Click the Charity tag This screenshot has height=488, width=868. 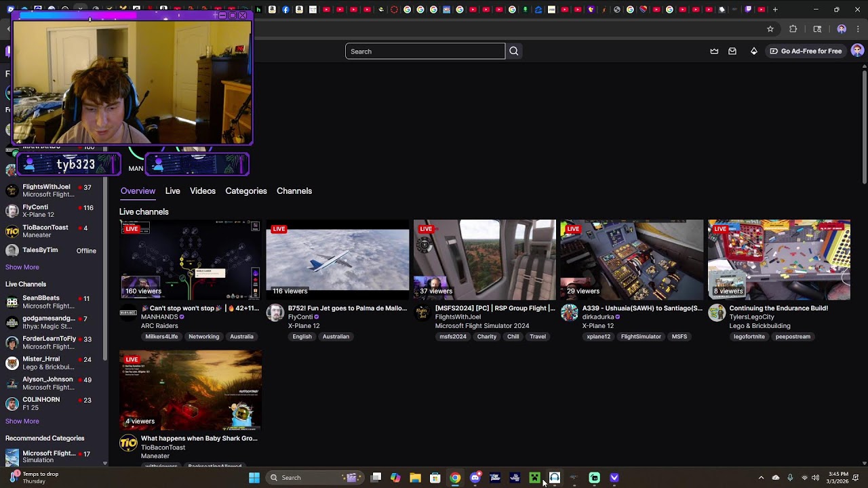(x=487, y=337)
